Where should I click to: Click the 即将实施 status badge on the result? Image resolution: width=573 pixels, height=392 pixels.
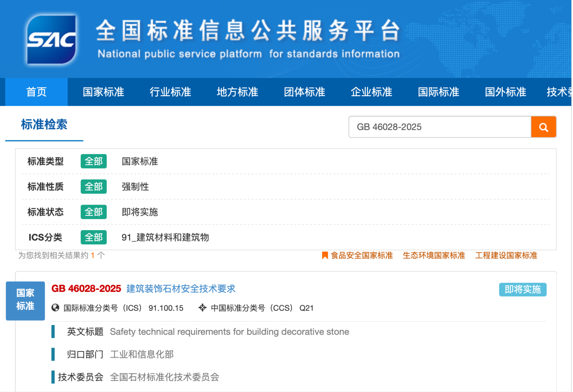click(x=523, y=289)
